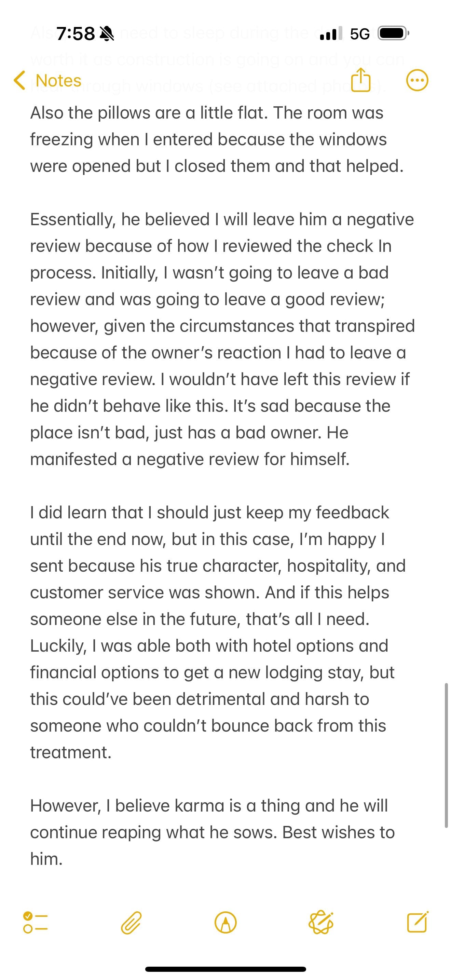Tap the battery indicator icon
Screen dimensions: 451x980
tap(393, 33)
